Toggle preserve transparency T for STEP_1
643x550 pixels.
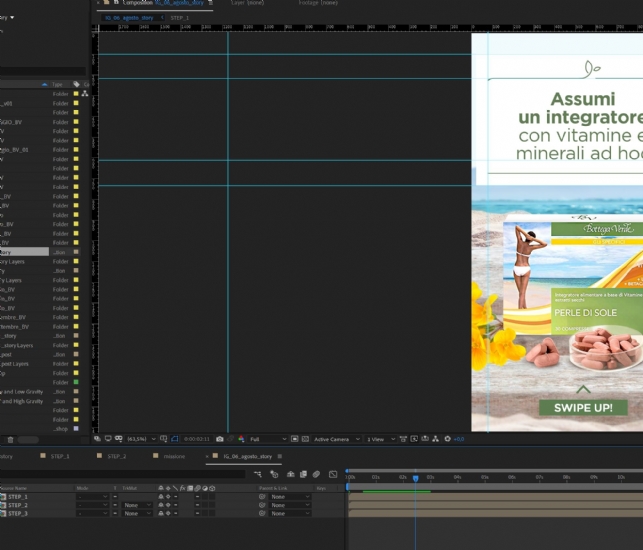point(115,497)
